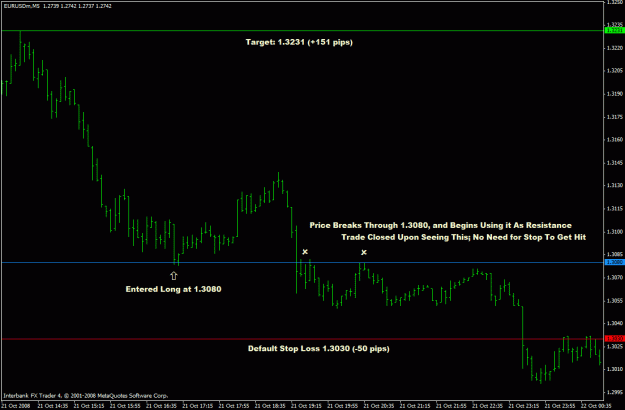Click the 1.3115 price axis label
625x410 pixels.
615,208
